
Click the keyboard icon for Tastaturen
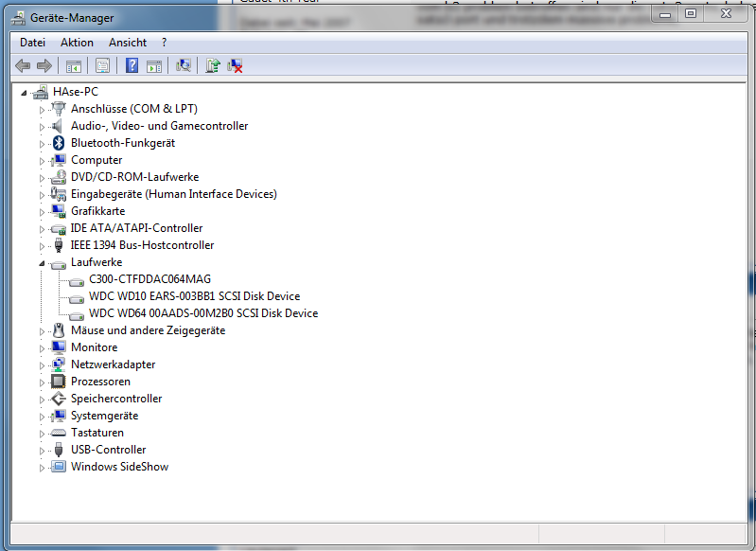coord(59,433)
